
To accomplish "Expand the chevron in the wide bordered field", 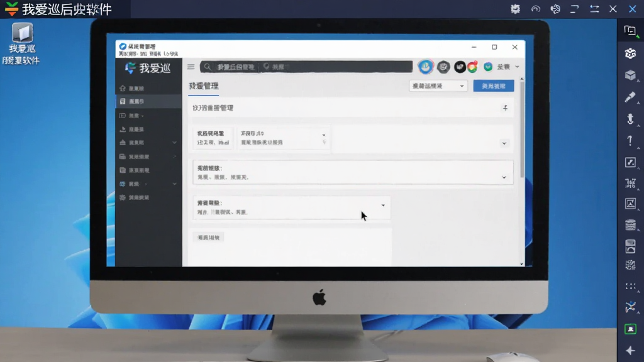I will [x=504, y=177].
